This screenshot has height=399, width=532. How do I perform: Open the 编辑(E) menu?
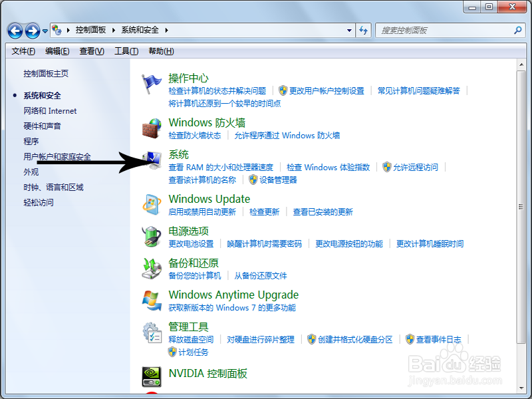(x=57, y=51)
